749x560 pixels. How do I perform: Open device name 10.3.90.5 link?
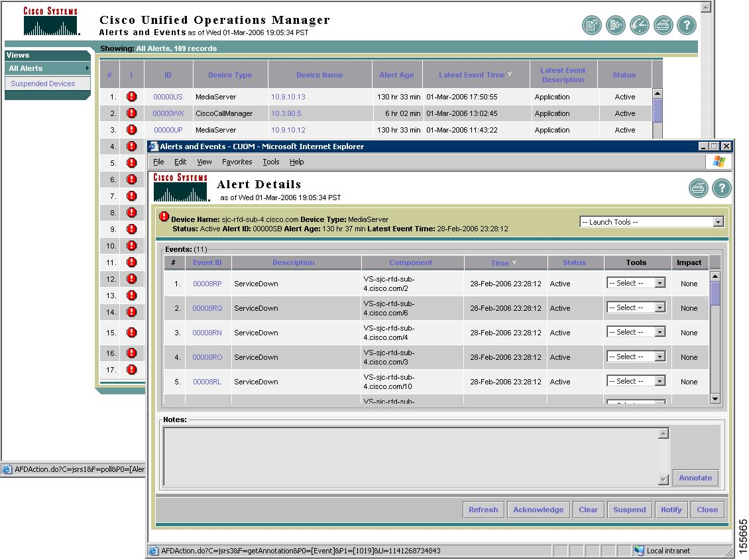286,113
